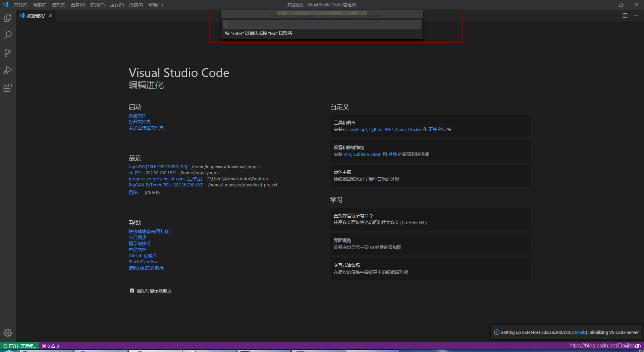Click the Docker support link
The image size is (644, 352).
click(415, 129)
